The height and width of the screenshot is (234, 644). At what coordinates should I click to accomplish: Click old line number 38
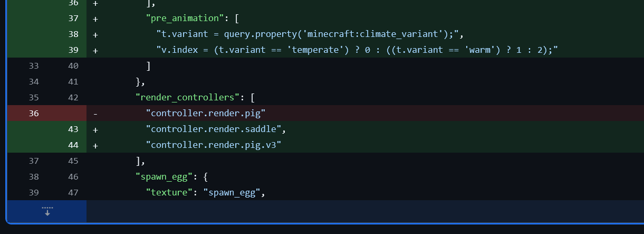tap(34, 177)
